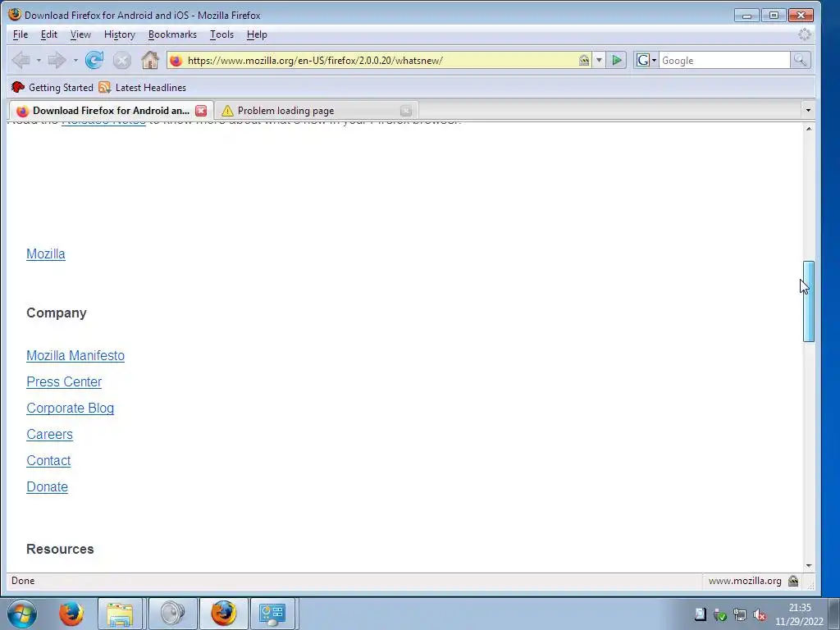Click the scrollbar up arrow
840x630 pixels.
click(x=808, y=129)
